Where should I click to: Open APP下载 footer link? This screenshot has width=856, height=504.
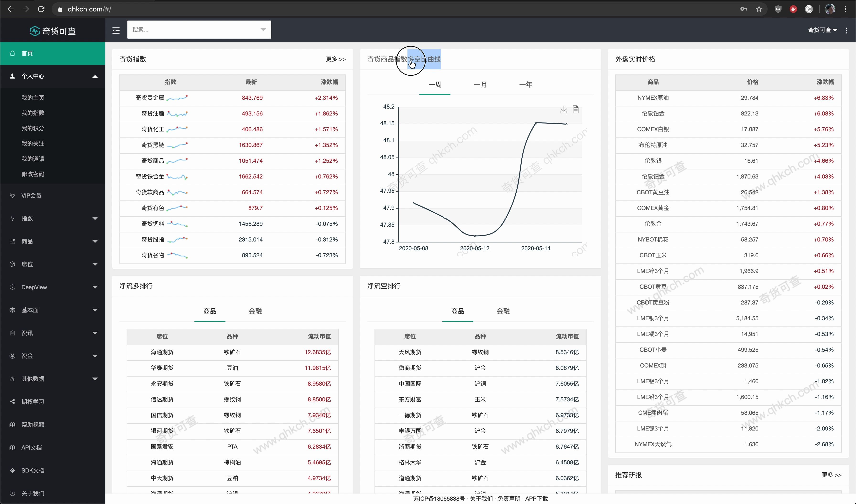point(536,499)
